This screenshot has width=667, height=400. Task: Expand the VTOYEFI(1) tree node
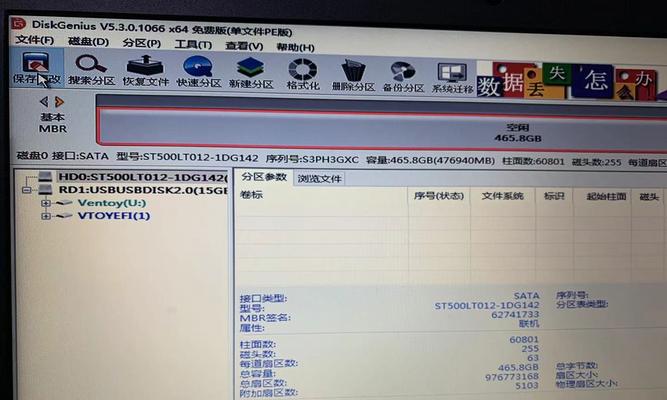(46, 216)
